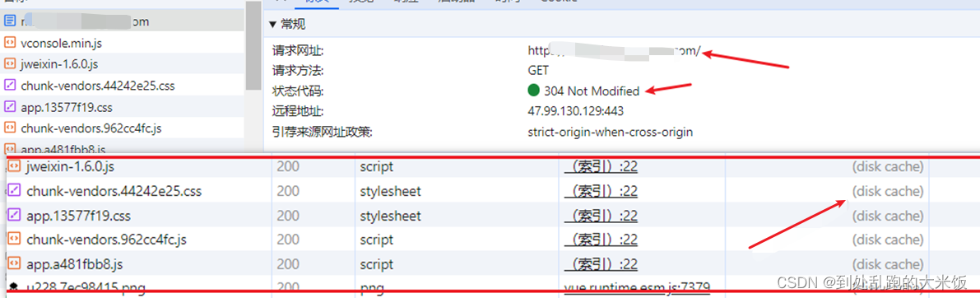
Task: Click the 200 status cell for app.a481fbb8.js
Action: 288,264
